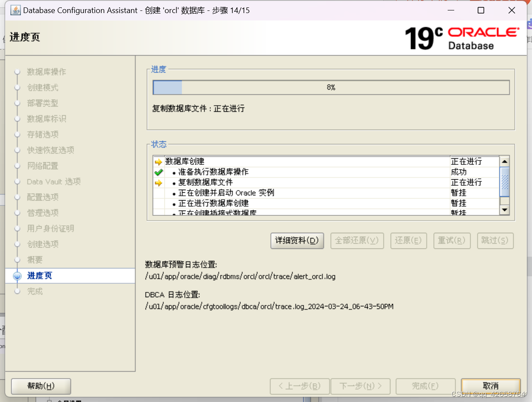Click the 完成(F) finish button

[x=426, y=386]
